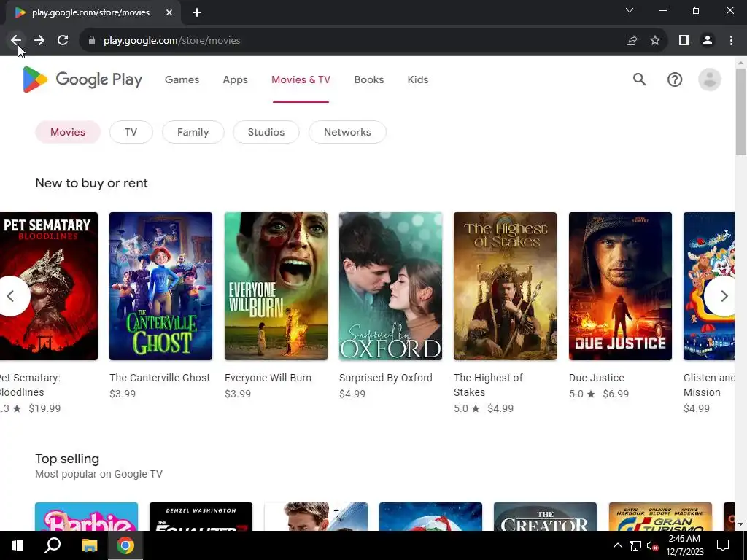Open Pet Sematary Bloodlines poster
Viewport: 747px width, 560px height.
click(x=49, y=286)
